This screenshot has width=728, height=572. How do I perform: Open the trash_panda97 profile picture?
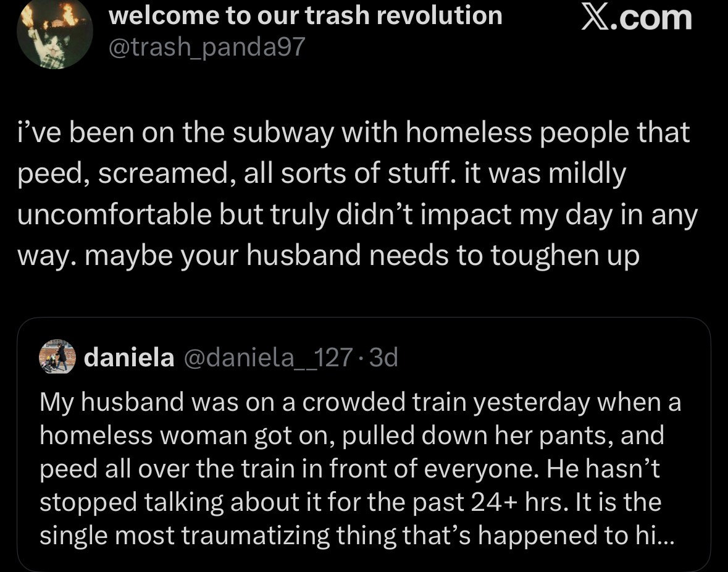click(54, 34)
